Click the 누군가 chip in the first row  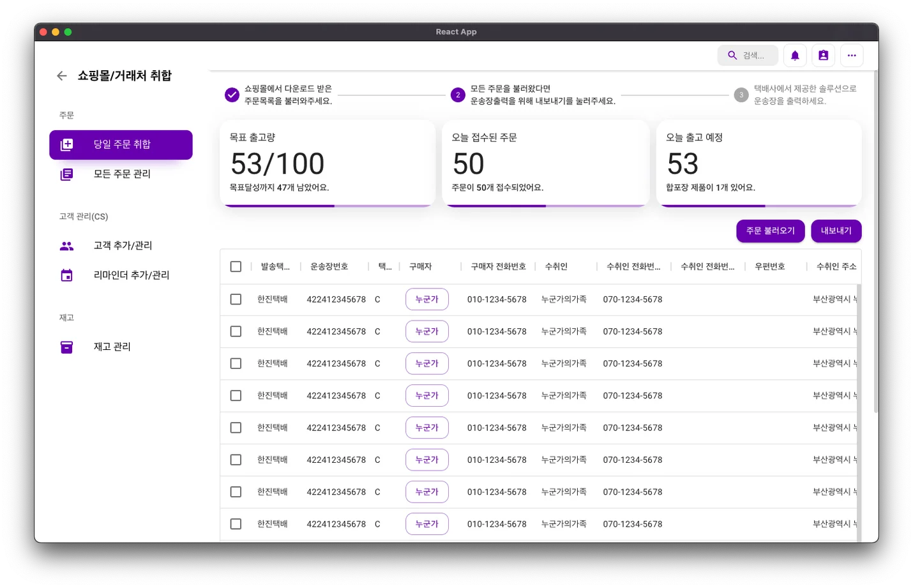[427, 299]
